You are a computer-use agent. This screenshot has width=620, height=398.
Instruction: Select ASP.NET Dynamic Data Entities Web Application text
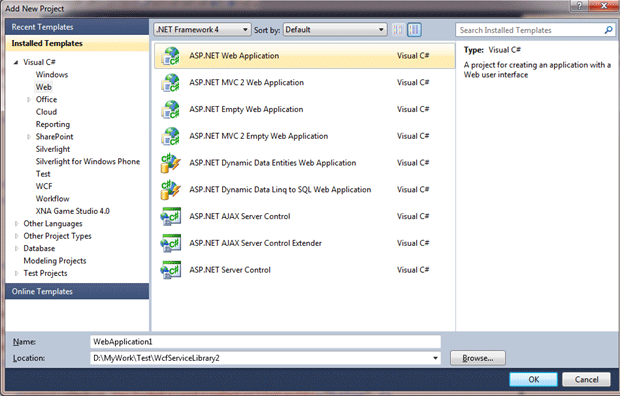point(272,163)
